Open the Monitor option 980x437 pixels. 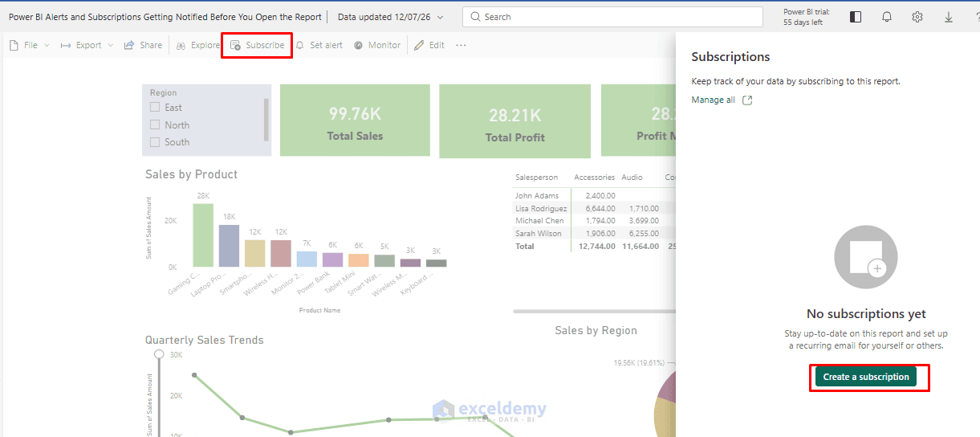point(376,45)
